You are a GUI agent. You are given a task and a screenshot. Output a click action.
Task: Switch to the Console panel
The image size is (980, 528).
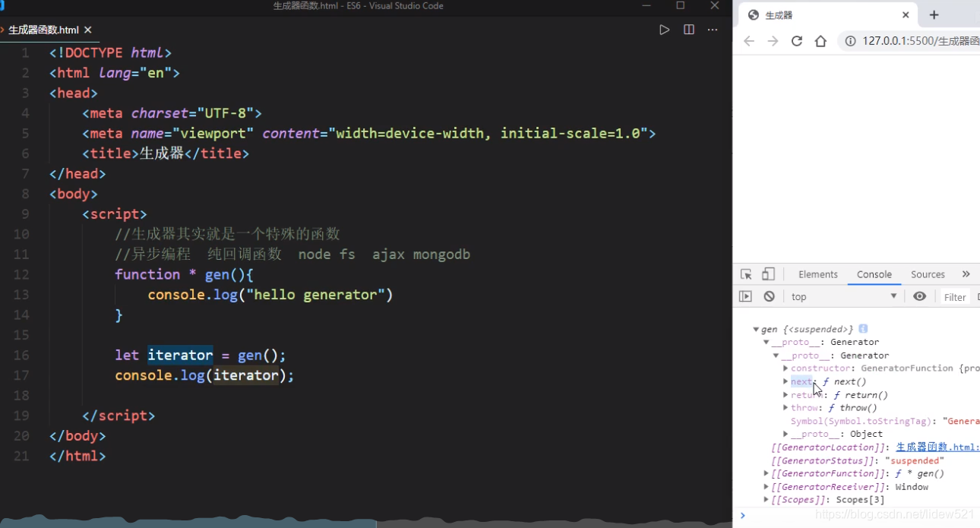click(874, 274)
